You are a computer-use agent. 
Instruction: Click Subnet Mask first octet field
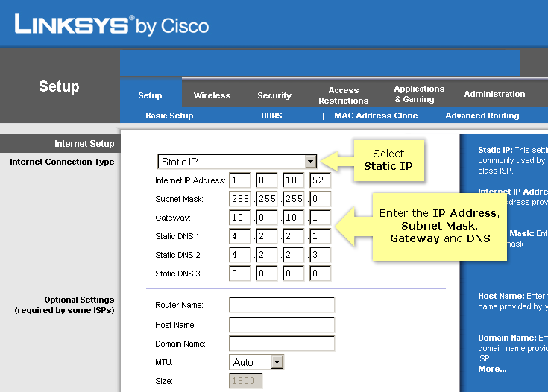(240, 199)
